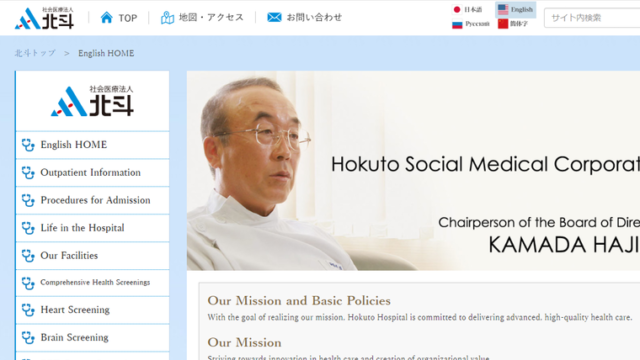The height and width of the screenshot is (360, 640).
Task: Go to Procedures for Admission
Action: point(92,200)
